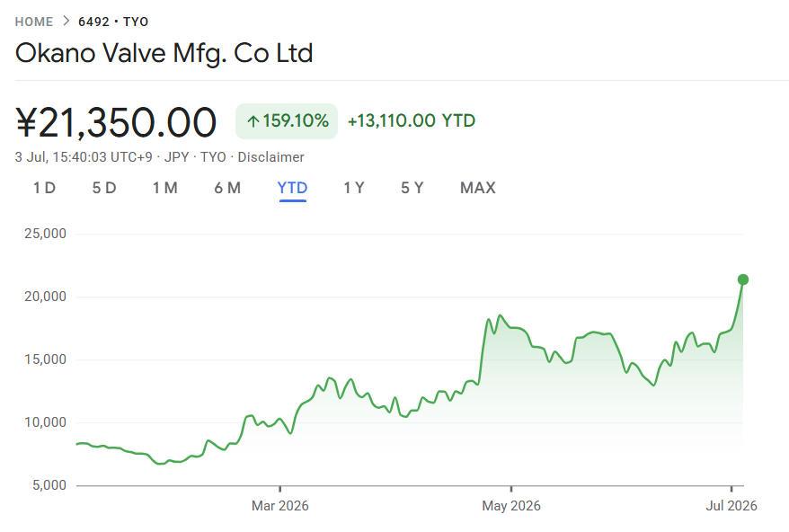Click the ¥21,350.00 current price
The width and height of the screenshot is (789, 532).
click(116, 122)
